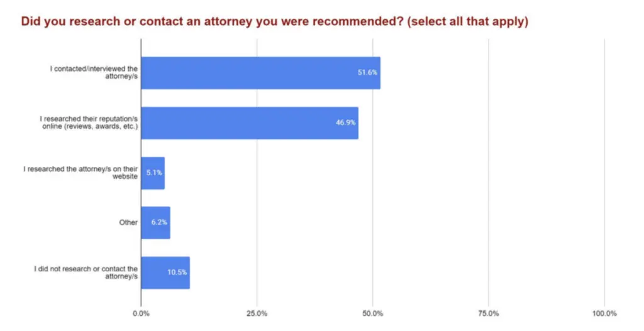Click the 25.0% x-axis tick label
Image resolution: width=644 pixels, height=331 pixels.
[257, 313]
